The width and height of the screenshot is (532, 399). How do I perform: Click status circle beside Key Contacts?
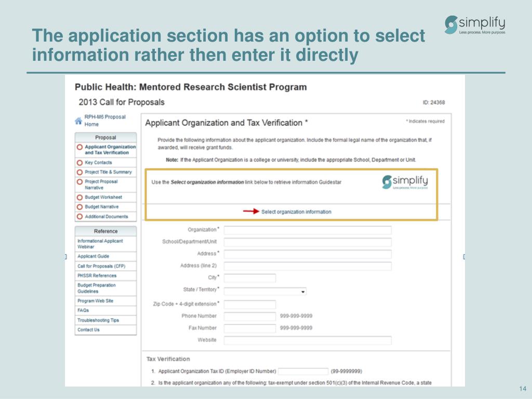pyautogui.click(x=79, y=163)
